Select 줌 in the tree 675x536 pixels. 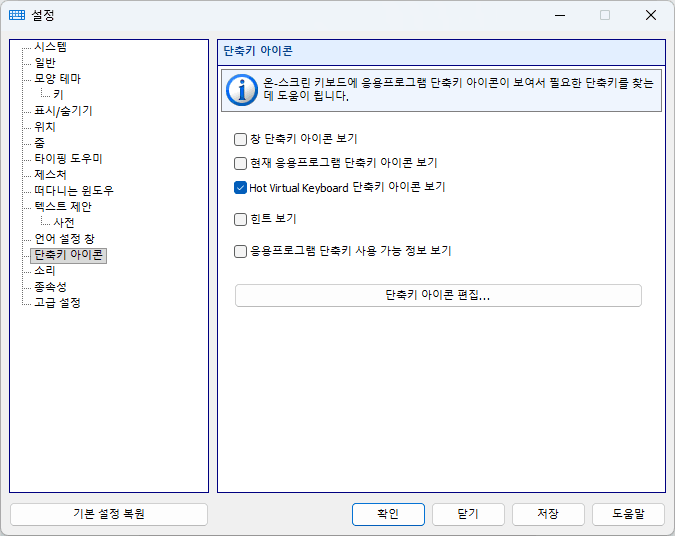[x=40, y=143]
